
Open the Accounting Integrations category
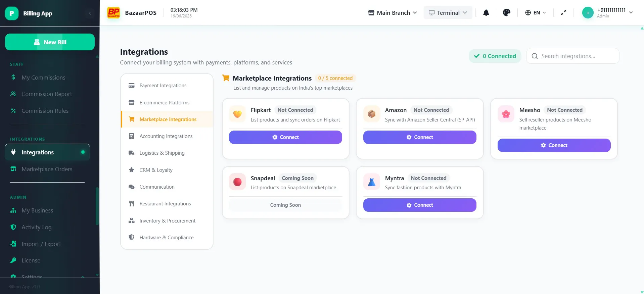tap(167, 136)
